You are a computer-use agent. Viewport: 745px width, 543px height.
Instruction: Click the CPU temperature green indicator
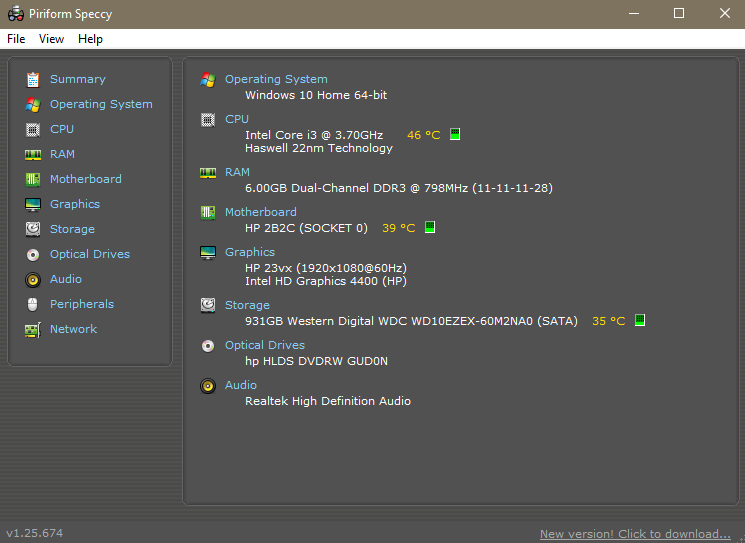pyautogui.click(x=455, y=134)
